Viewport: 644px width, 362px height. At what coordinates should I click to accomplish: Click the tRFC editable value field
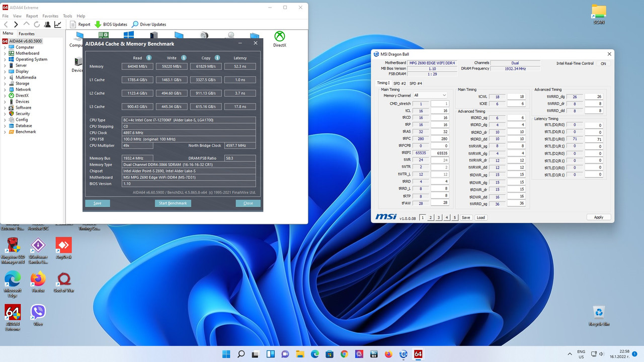click(x=439, y=139)
